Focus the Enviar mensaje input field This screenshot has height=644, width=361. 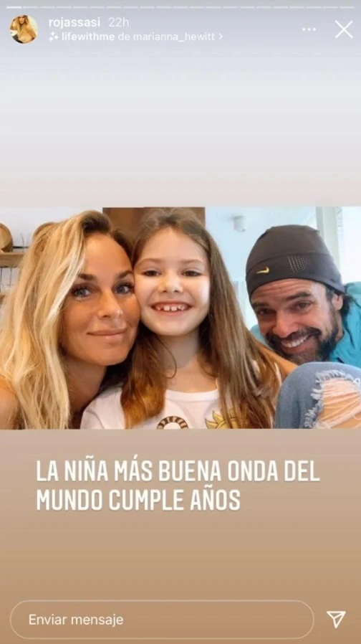click(x=162, y=620)
